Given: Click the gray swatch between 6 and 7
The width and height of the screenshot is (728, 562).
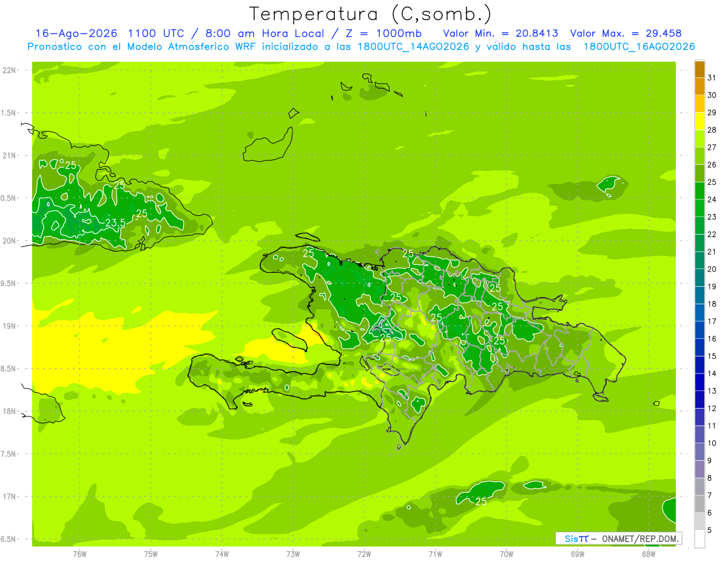Looking at the screenshot, I should tap(699, 504).
